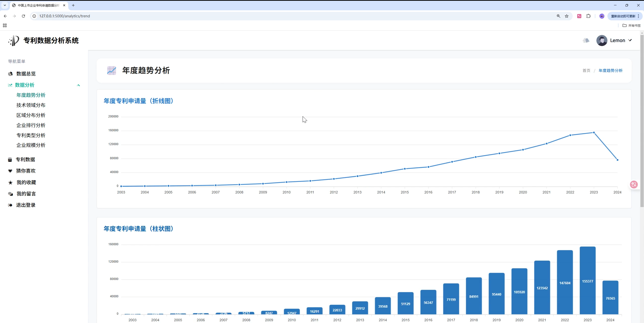Click the 专利数据分析系统 logo icon
644x323 pixels.
click(14, 41)
